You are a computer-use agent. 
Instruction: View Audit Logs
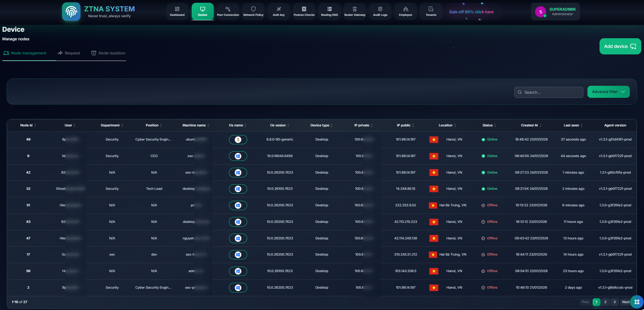(380, 12)
